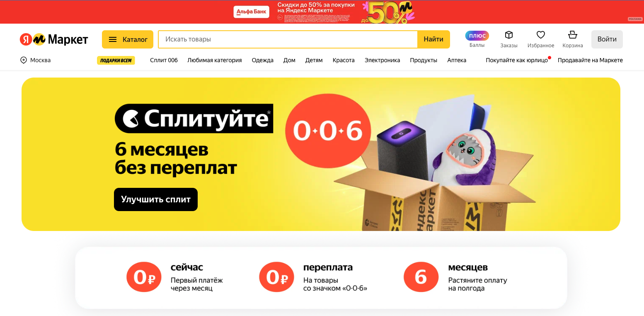
Task: Click the Искать товары search field
Action: click(x=288, y=39)
